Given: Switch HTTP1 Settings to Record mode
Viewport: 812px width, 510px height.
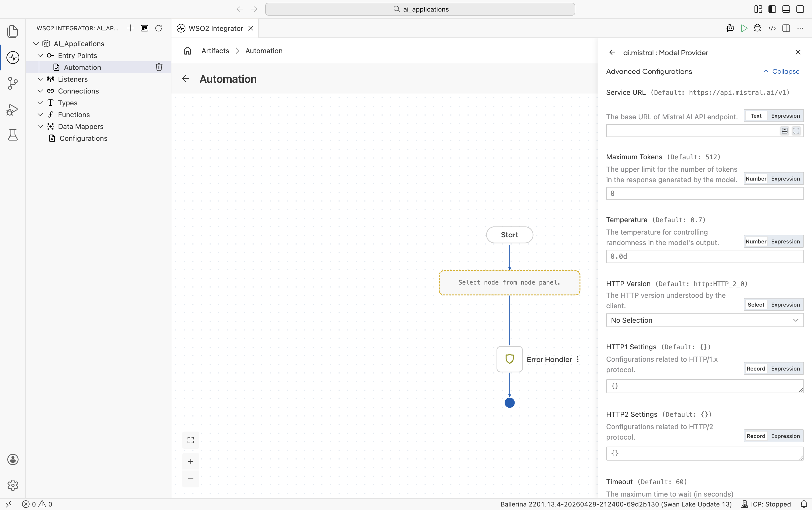Looking at the screenshot, I should [x=756, y=369].
